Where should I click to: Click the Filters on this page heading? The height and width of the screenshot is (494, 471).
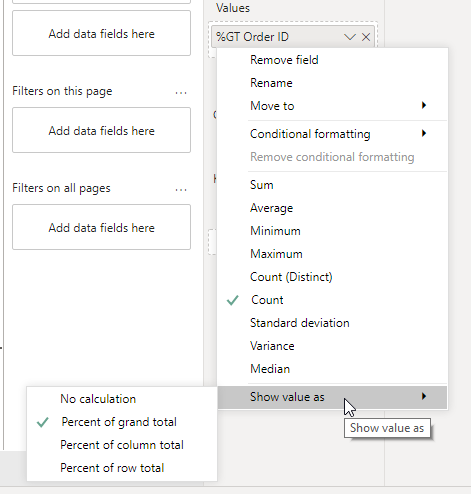tap(62, 91)
